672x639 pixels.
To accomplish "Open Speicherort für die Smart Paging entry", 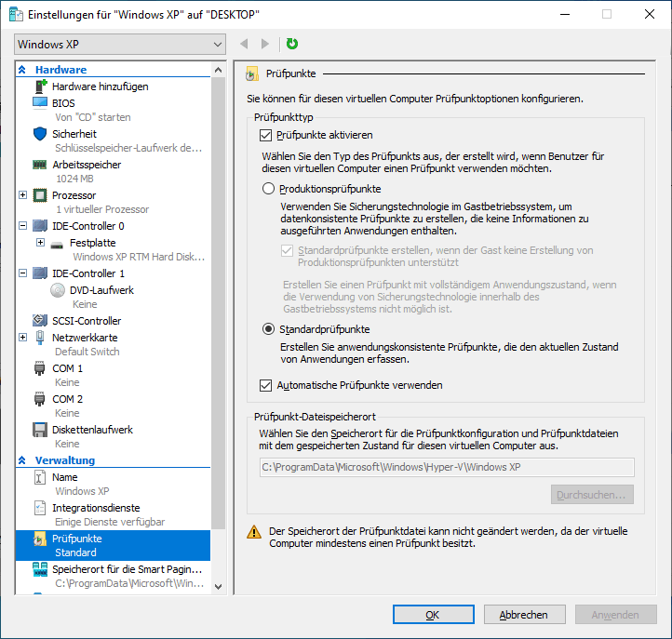I will click(127, 569).
